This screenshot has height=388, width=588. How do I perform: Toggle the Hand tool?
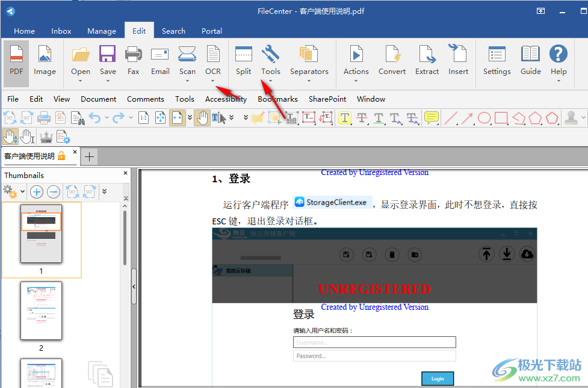[202, 118]
